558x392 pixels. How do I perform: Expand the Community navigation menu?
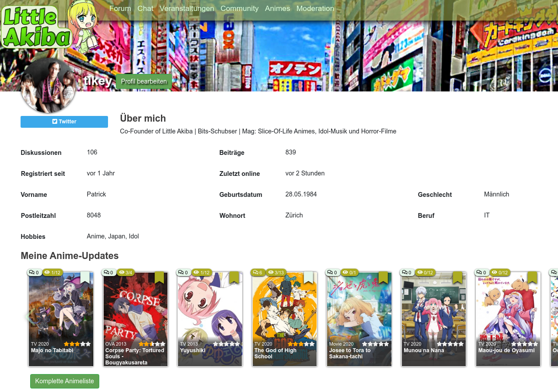(x=239, y=8)
